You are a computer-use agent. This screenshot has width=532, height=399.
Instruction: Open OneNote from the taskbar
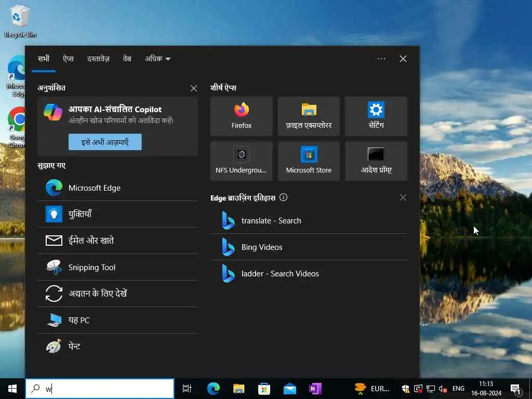315,389
